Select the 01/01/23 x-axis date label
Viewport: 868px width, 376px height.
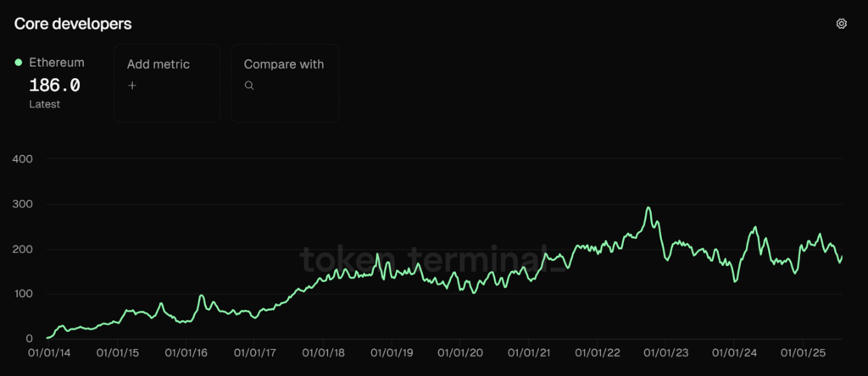click(668, 351)
